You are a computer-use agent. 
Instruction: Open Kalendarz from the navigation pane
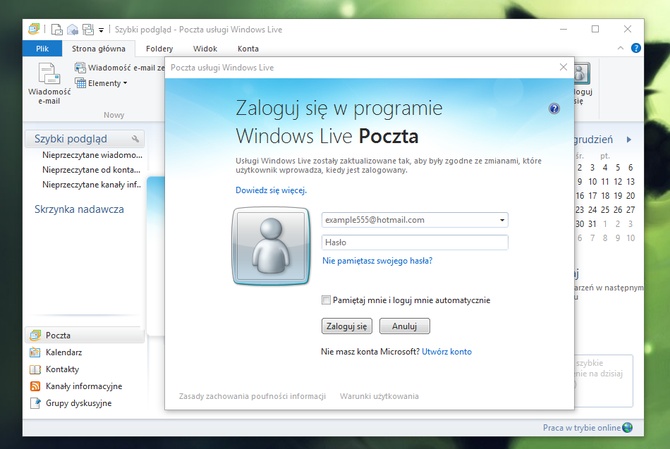tap(63, 352)
